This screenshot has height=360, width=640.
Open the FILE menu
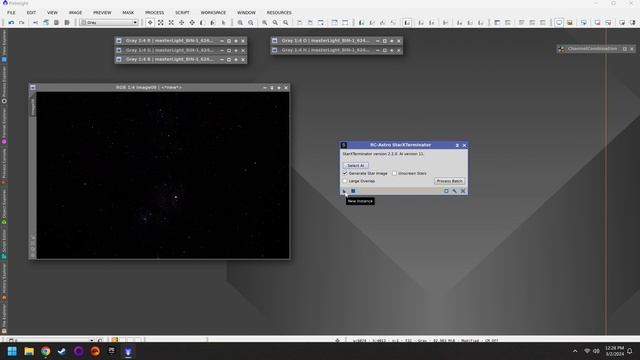click(x=11, y=13)
